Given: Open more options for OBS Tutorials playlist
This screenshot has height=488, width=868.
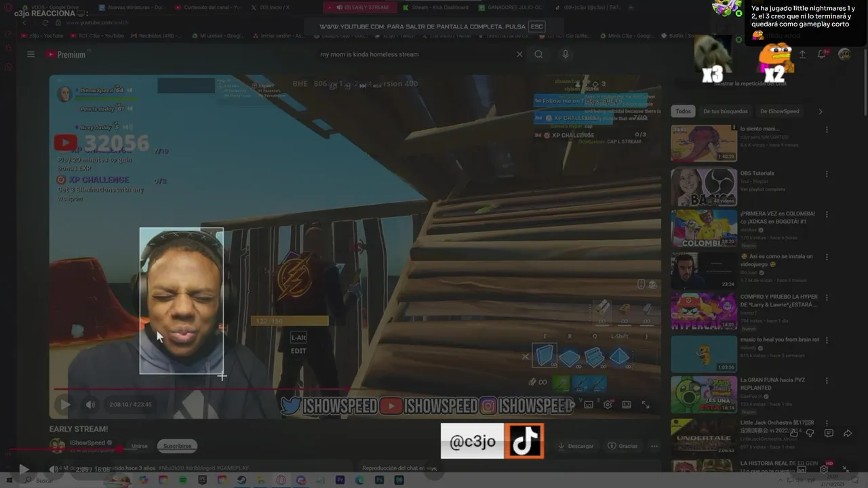Looking at the screenshot, I should [827, 174].
